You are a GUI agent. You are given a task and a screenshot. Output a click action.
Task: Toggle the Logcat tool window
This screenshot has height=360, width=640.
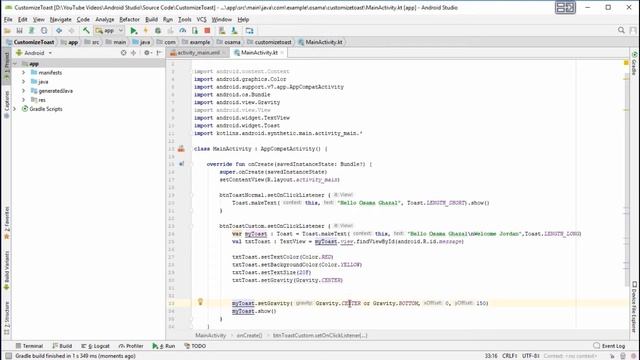96,346
